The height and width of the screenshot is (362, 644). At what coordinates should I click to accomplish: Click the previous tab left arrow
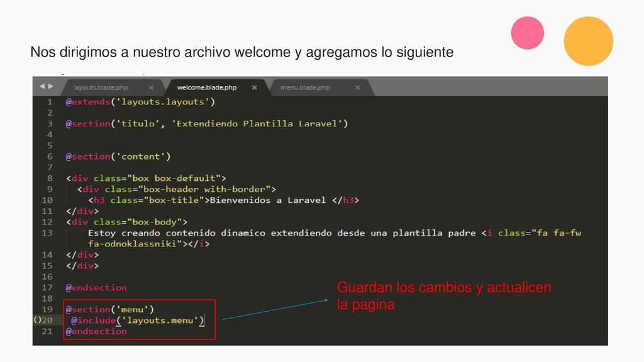coord(42,86)
